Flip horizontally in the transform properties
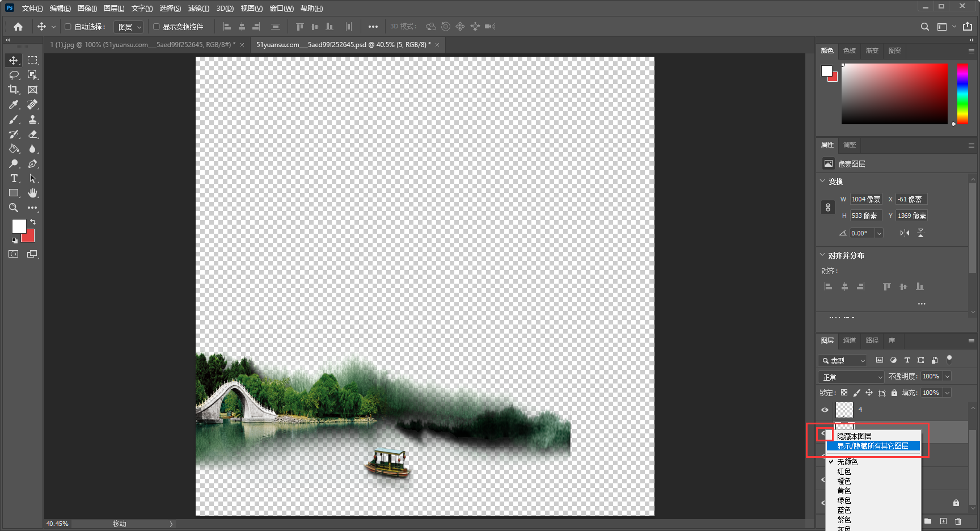 pyautogui.click(x=905, y=233)
